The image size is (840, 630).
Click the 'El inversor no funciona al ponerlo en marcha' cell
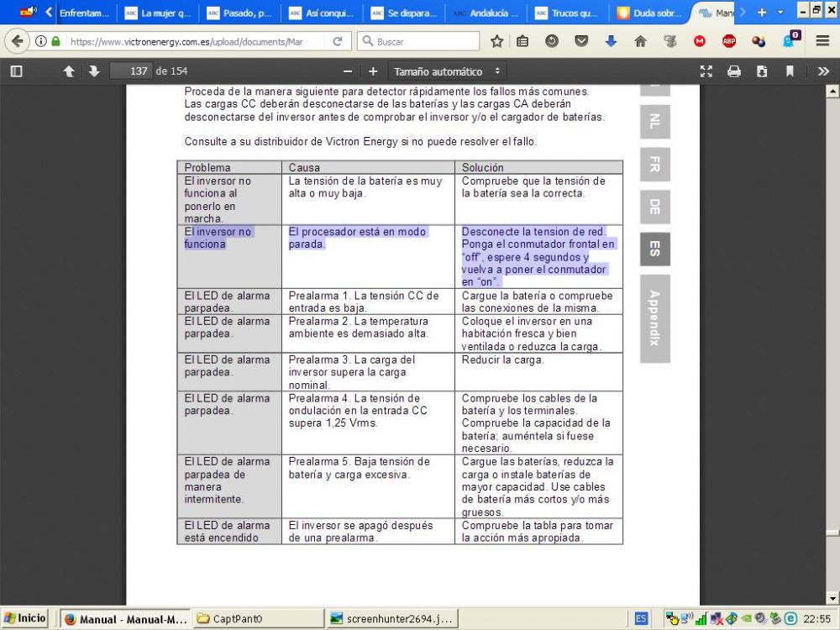229,199
